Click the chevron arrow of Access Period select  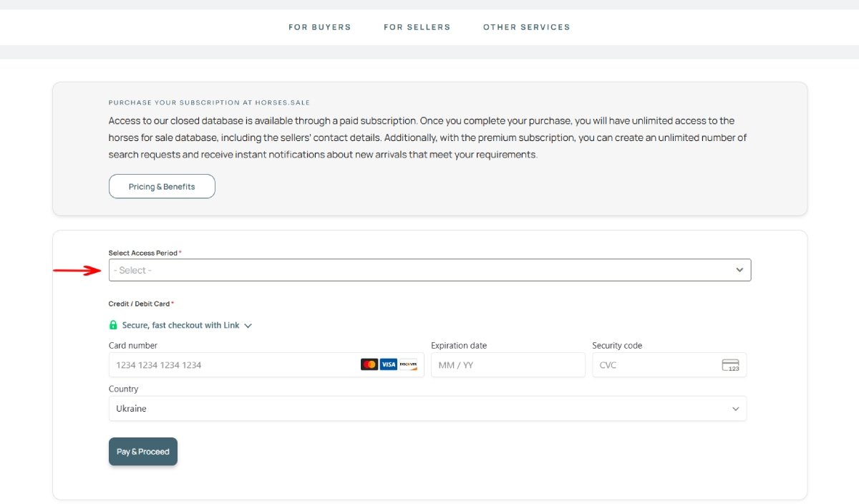[x=739, y=270]
